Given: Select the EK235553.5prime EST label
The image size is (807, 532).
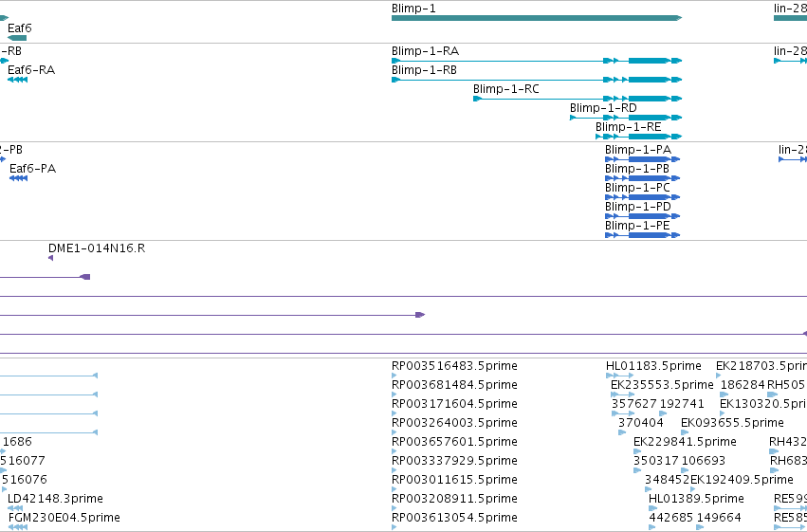Looking at the screenshot, I should tap(662, 385).
